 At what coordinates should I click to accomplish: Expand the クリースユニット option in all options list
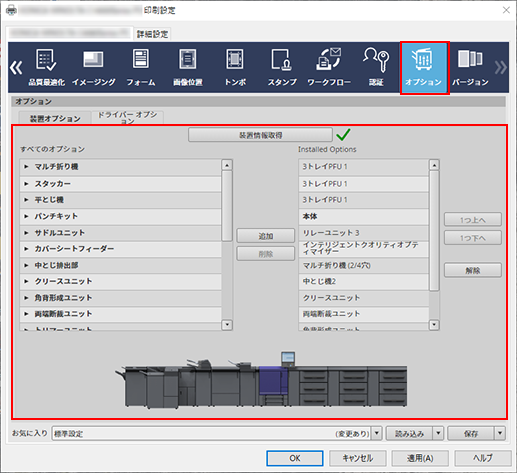(26, 281)
